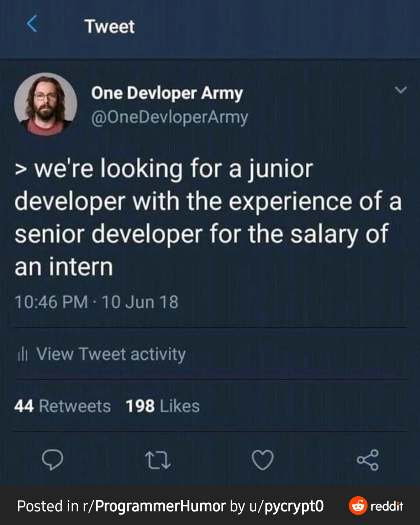
Task: Click the reply speech bubble icon
Action: [x=52, y=460]
